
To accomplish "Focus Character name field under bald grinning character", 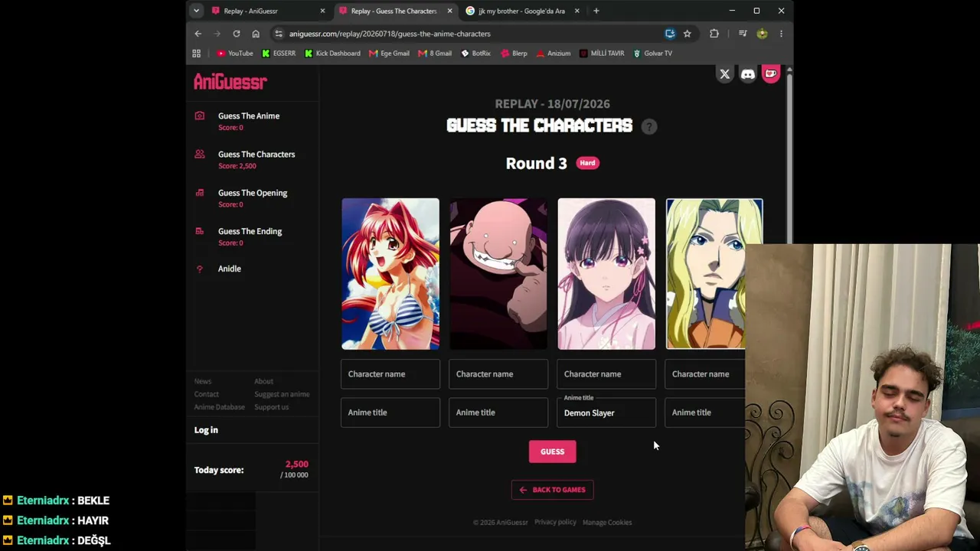I will [x=498, y=374].
